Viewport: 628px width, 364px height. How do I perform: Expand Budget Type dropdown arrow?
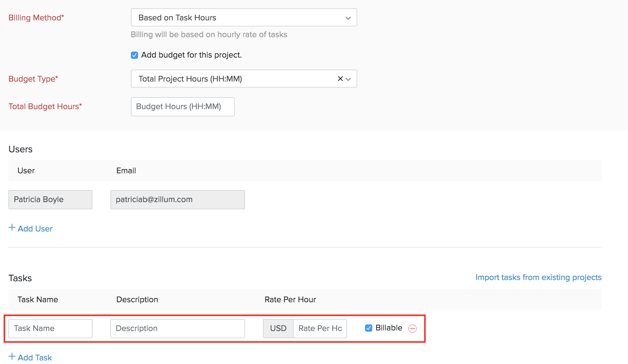coord(349,79)
